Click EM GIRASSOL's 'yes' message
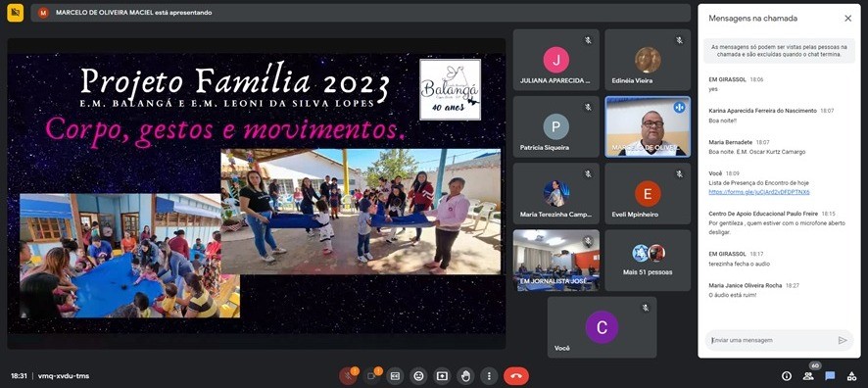Viewport: 868px width, 388px height. [713, 88]
